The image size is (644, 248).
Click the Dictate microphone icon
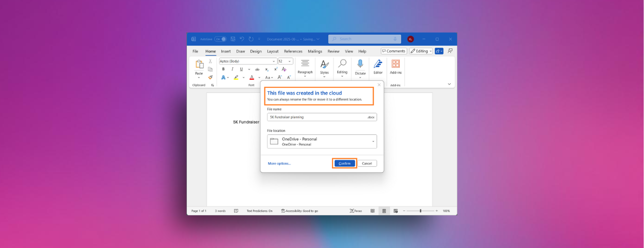point(360,64)
